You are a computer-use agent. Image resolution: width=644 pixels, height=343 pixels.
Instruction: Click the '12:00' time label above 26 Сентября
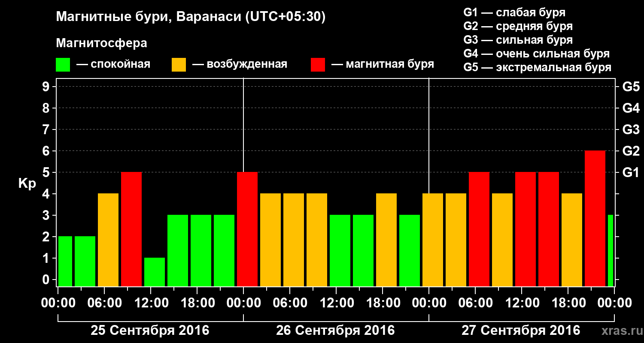click(x=336, y=303)
